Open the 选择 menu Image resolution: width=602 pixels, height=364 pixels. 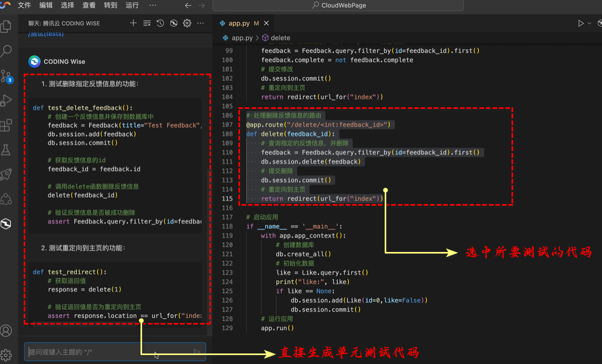pyautogui.click(x=67, y=5)
